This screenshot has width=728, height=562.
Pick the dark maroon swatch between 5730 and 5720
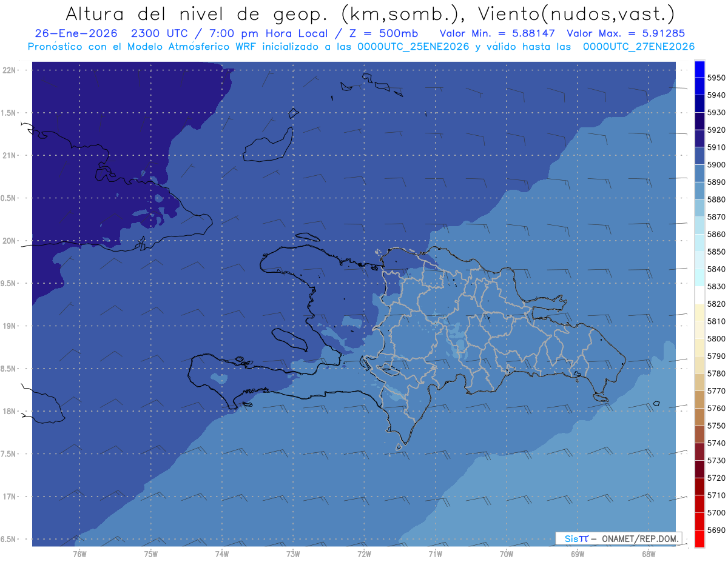coord(699,469)
